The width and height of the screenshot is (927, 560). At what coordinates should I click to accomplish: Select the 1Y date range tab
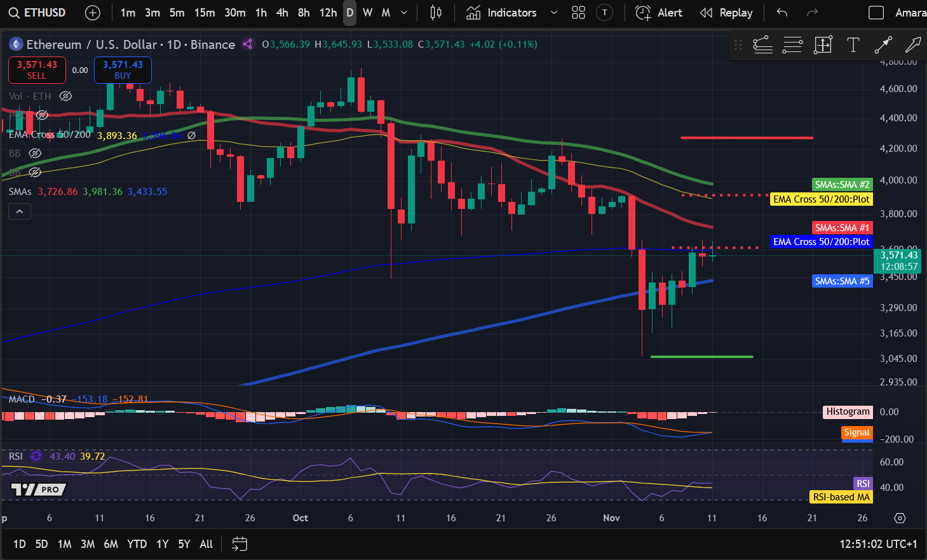[162, 544]
